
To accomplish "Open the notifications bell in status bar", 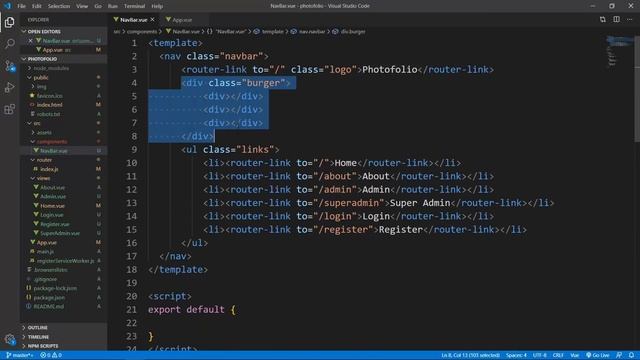I will (631, 356).
